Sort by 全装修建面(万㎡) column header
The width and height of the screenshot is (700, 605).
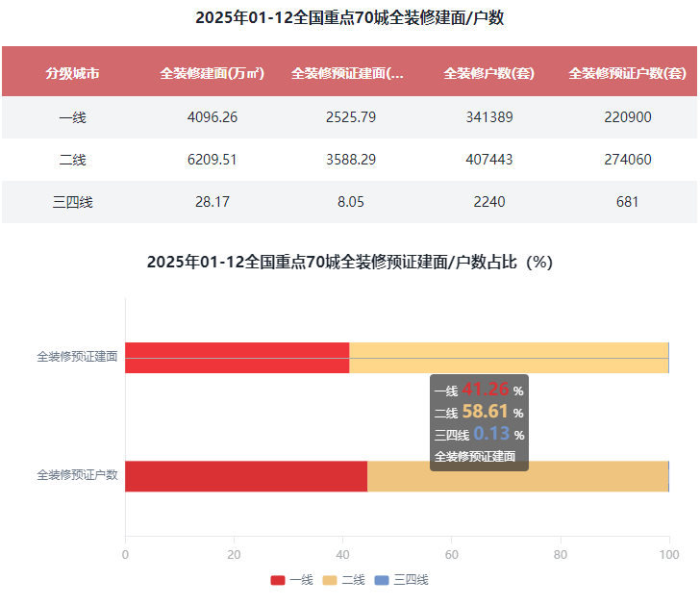pyautogui.click(x=212, y=73)
